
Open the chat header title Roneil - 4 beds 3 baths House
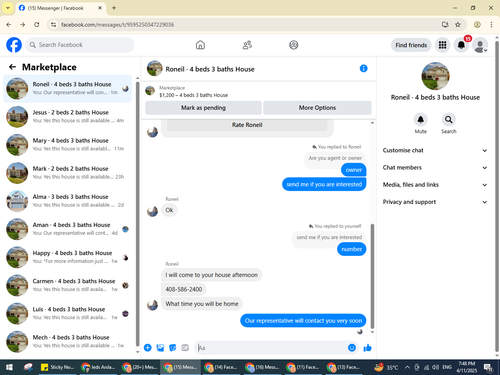point(210,69)
